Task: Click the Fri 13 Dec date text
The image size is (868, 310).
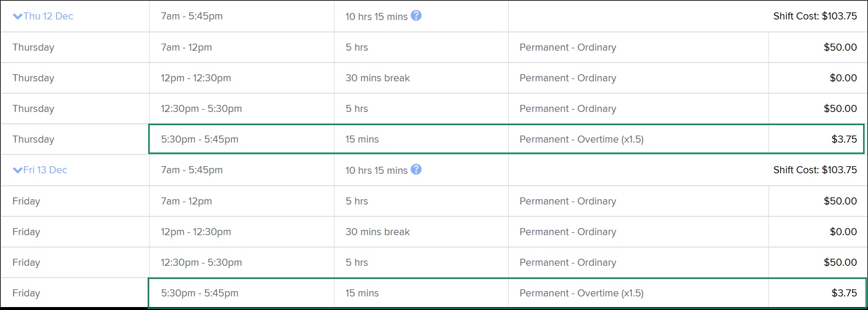Action: (45, 170)
